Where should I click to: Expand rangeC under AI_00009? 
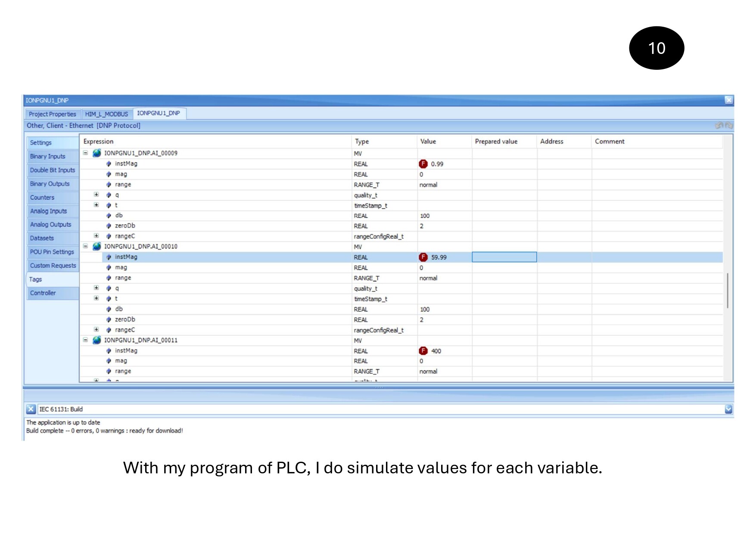pos(96,236)
